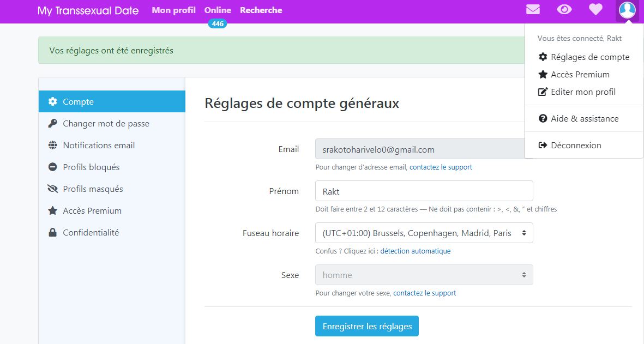Open Aide & assistance from dropdown menu
Image resolution: width=644 pixels, height=344 pixels.
(x=585, y=118)
